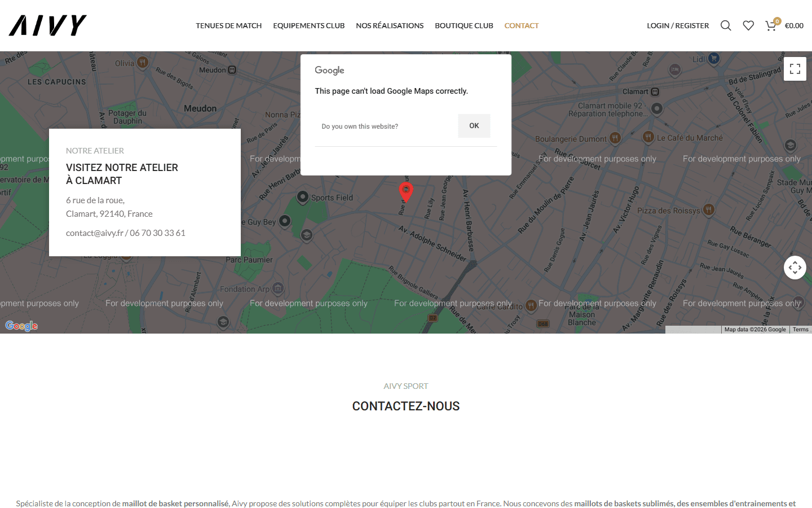The width and height of the screenshot is (812, 508).
Task: Select the CONTACT menu item
Action: pos(522,25)
